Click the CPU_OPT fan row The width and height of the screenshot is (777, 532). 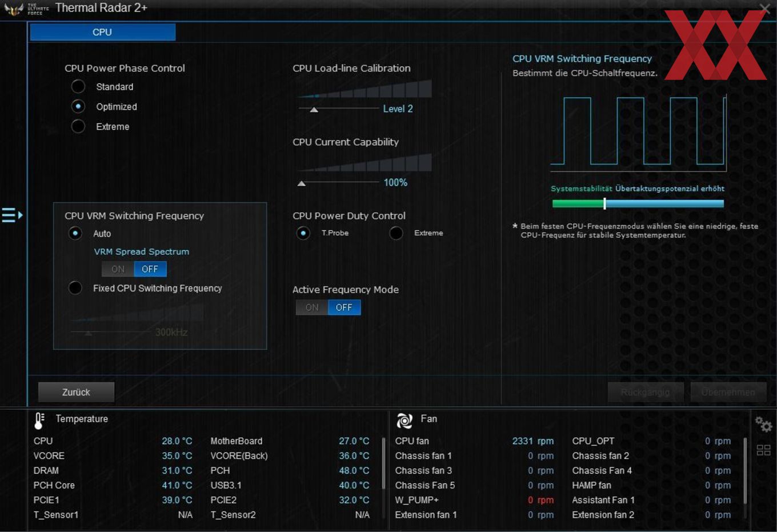click(651, 441)
